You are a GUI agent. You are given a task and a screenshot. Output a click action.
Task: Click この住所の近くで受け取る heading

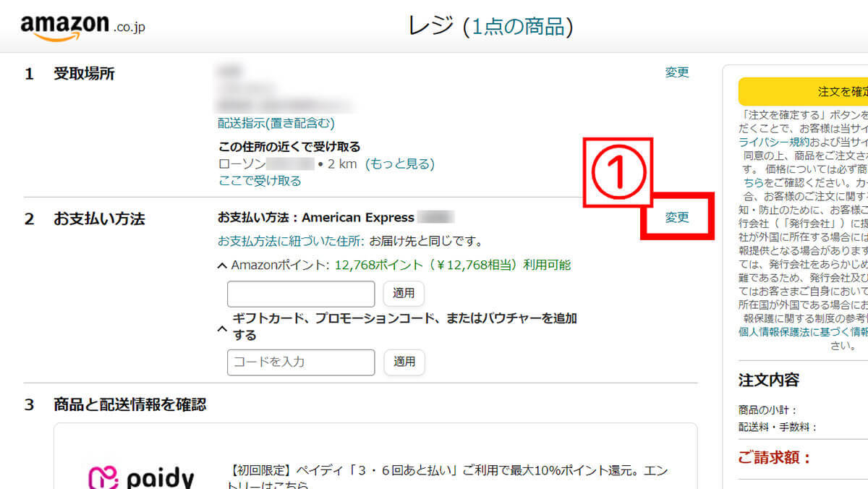289,148
